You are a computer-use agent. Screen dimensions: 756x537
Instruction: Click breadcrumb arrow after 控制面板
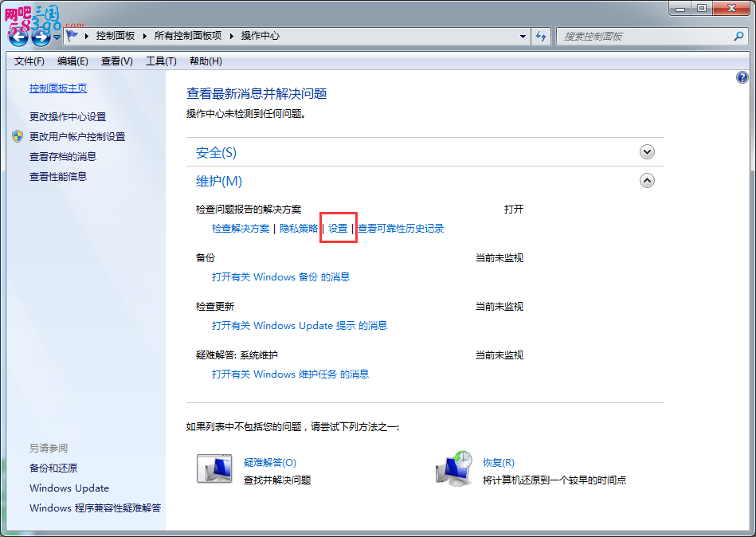(x=144, y=36)
